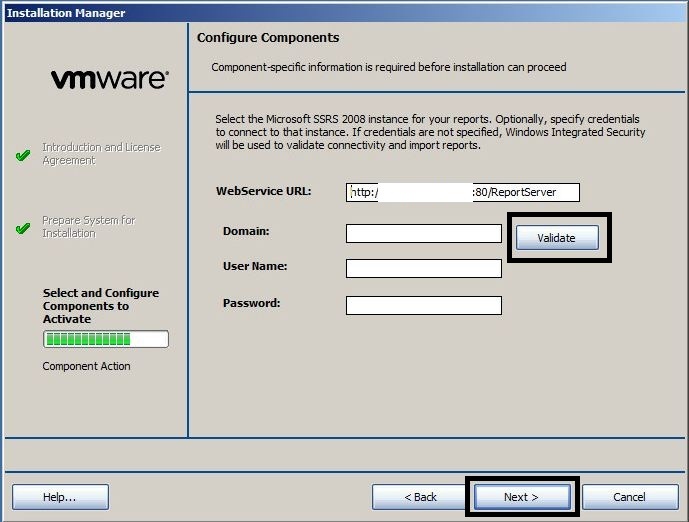Click the Validate button
Image resolution: width=689 pixels, height=522 pixels.
pyautogui.click(x=557, y=238)
